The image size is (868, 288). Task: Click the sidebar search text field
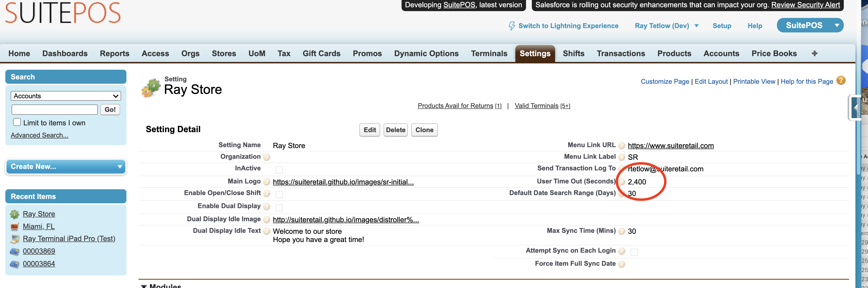click(x=54, y=109)
